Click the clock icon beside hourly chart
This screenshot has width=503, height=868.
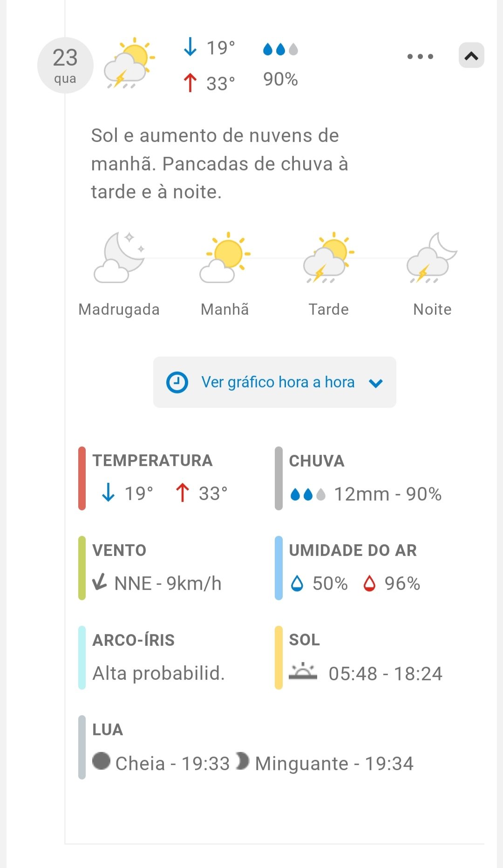coord(177,382)
